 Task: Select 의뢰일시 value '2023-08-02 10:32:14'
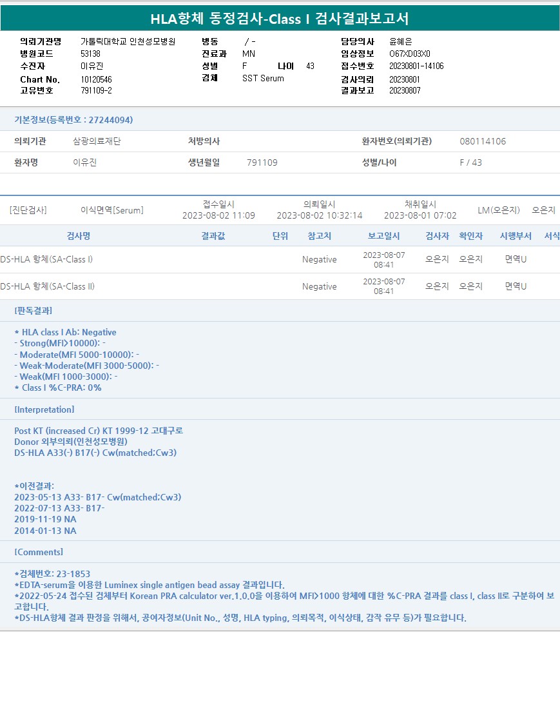coord(319,215)
